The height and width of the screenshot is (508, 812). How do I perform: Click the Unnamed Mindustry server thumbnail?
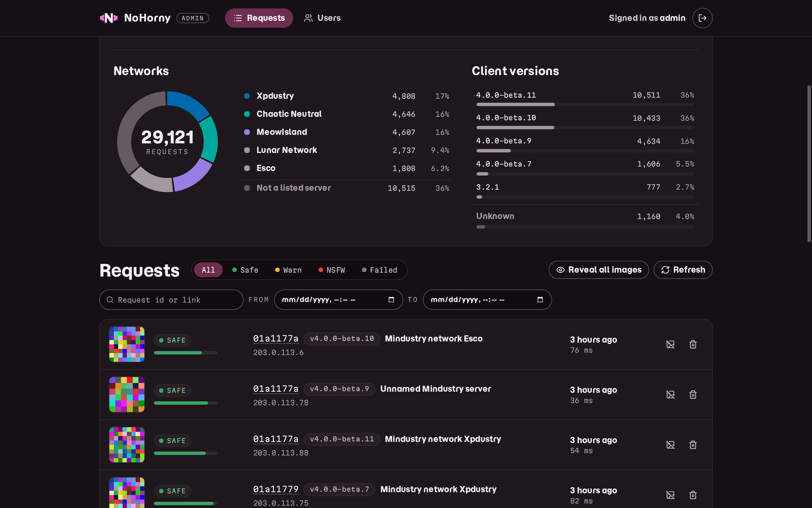[127, 395]
